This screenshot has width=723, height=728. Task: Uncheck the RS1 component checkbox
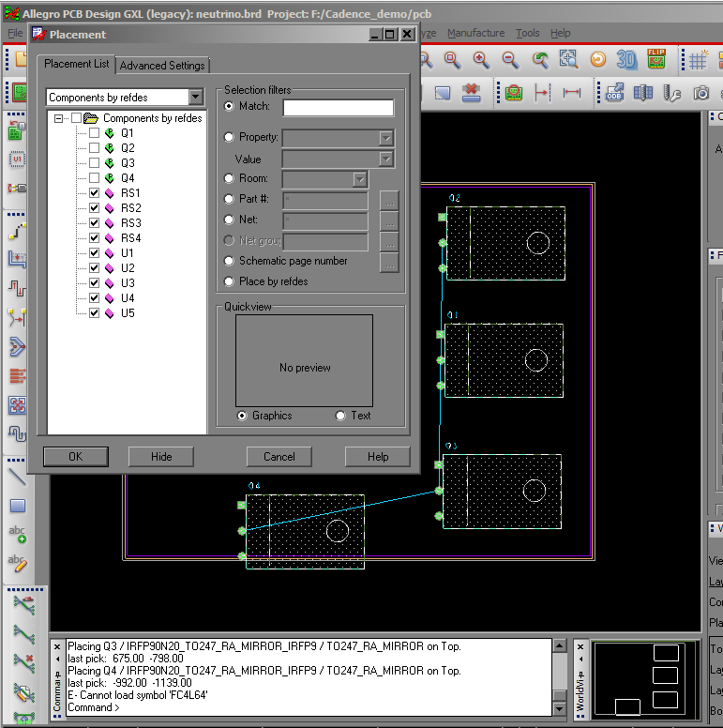tap(94, 192)
